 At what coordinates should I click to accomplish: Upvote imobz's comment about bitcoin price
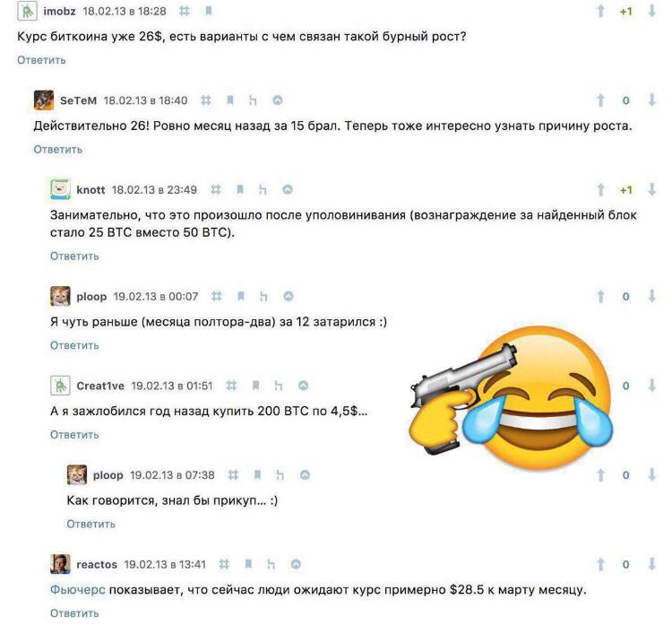click(x=600, y=11)
